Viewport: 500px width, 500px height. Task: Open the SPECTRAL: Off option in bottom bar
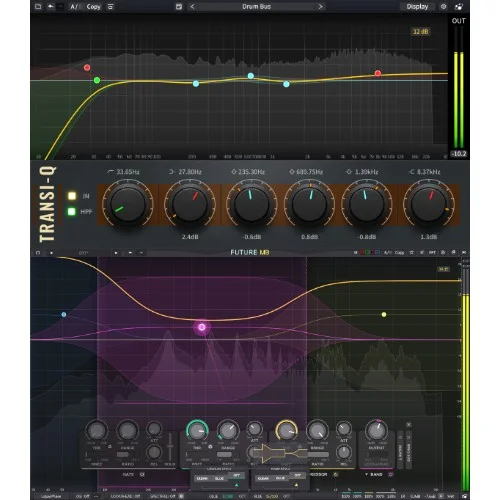pyautogui.click(x=163, y=496)
